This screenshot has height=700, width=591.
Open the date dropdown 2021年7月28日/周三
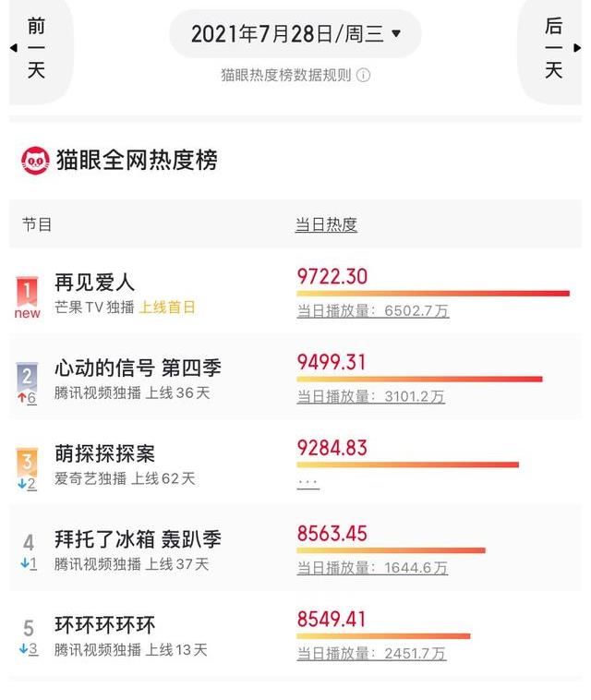tap(295, 35)
